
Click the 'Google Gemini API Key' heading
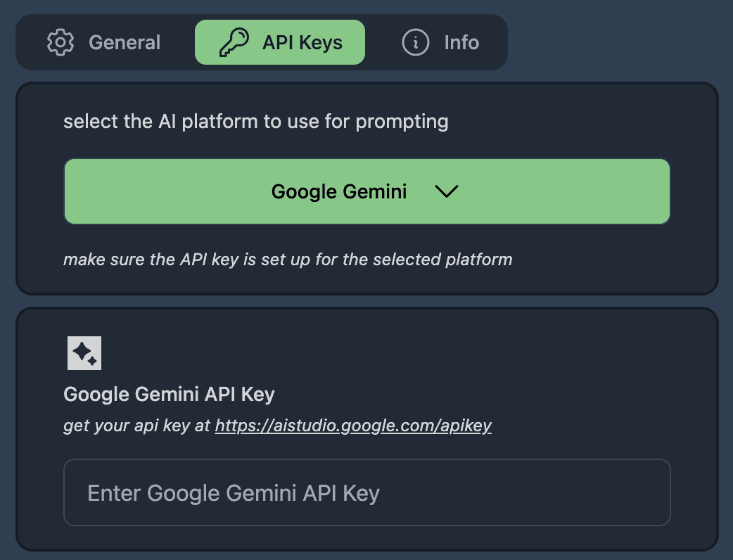(x=170, y=395)
